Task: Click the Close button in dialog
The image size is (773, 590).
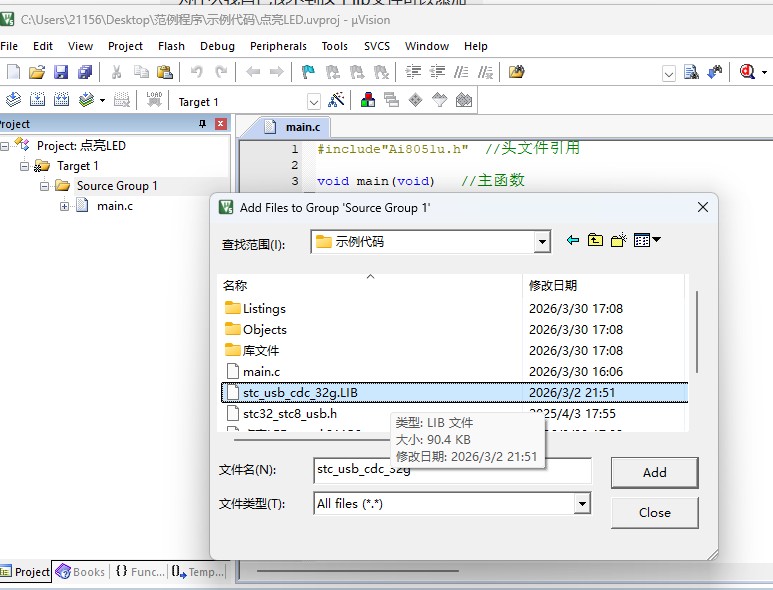Action: [x=654, y=513]
